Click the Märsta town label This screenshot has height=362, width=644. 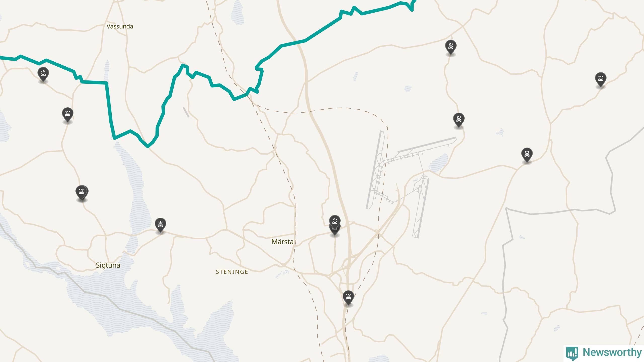click(283, 242)
